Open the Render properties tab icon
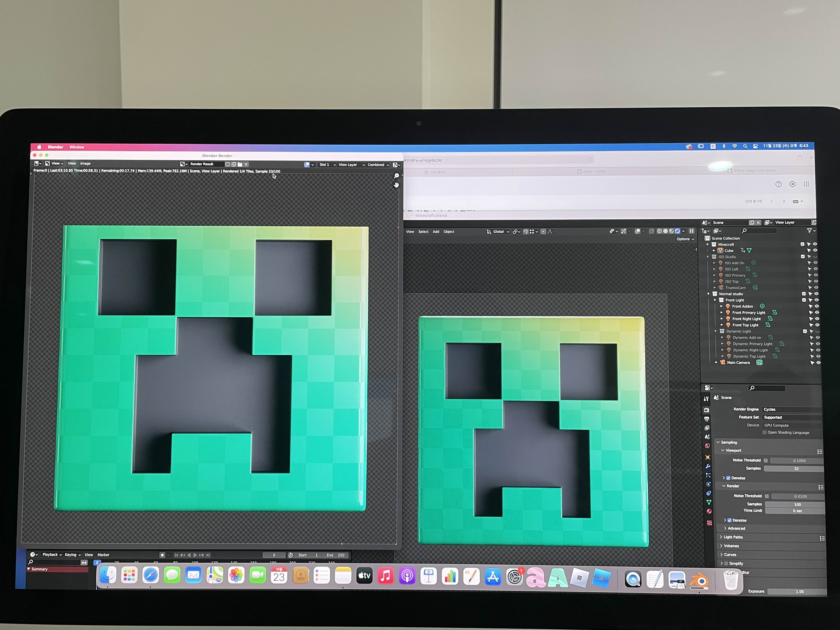The height and width of the screenshot is (630, 840). coord(706,410)
